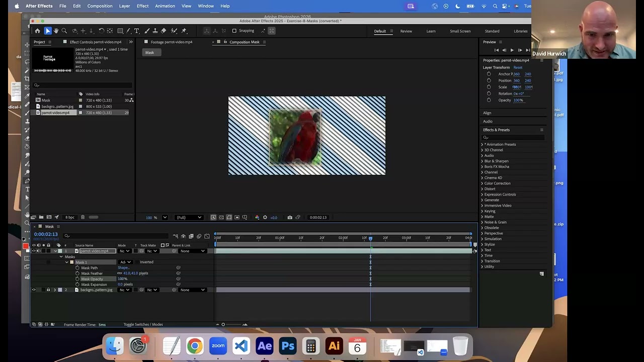Viewport: 644px width, 362px height.
Task: Select the Rectangle shape tool
Action: point(120,31)
